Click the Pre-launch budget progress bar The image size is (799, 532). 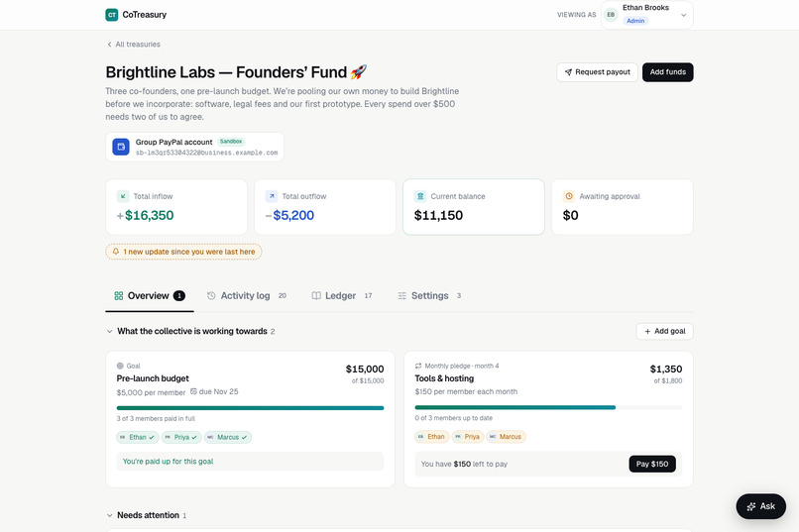pos(250,408)
